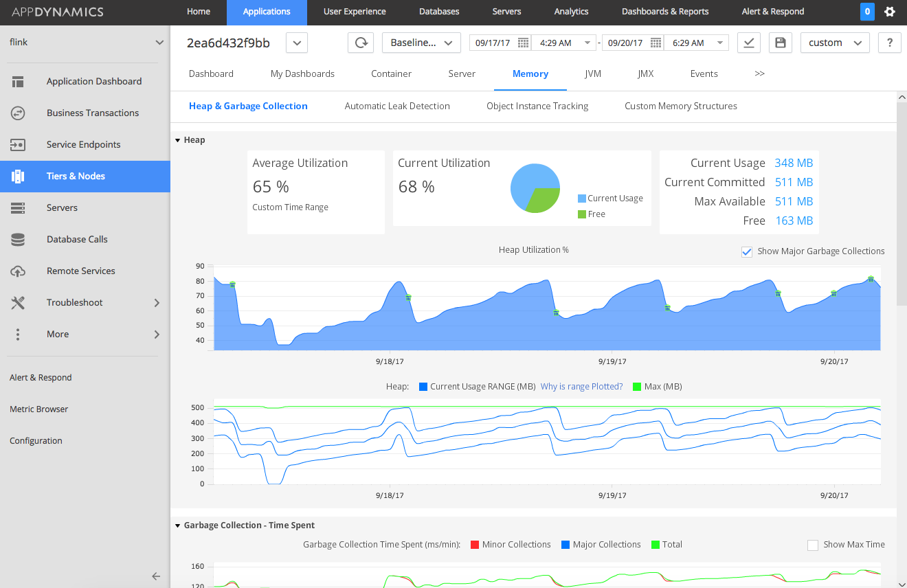Click the More three-dot sidebar icon
Screen dimensions: 907x588
pos(18,335)
